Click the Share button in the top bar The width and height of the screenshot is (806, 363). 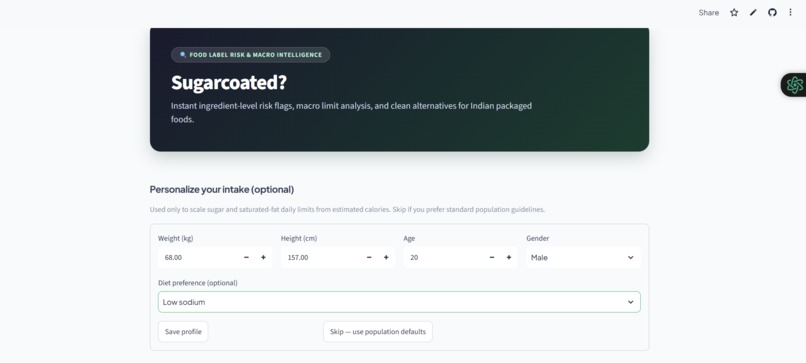[708, 12]
